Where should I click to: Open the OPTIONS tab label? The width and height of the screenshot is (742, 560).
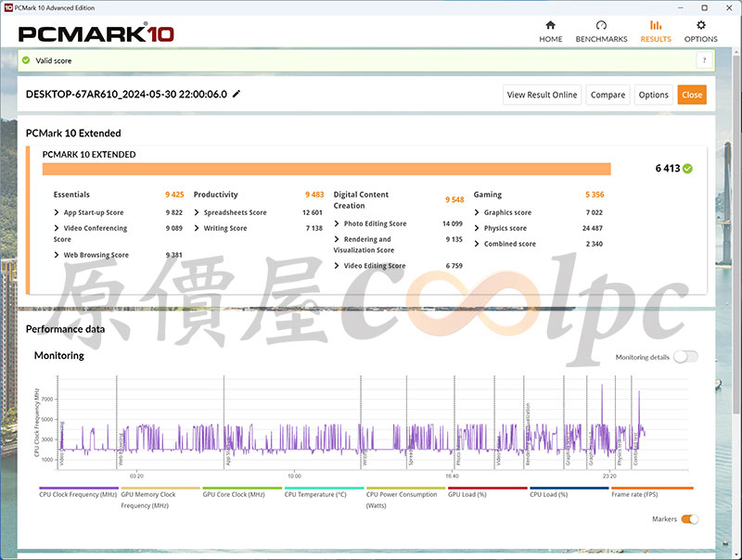coord(701,39)
